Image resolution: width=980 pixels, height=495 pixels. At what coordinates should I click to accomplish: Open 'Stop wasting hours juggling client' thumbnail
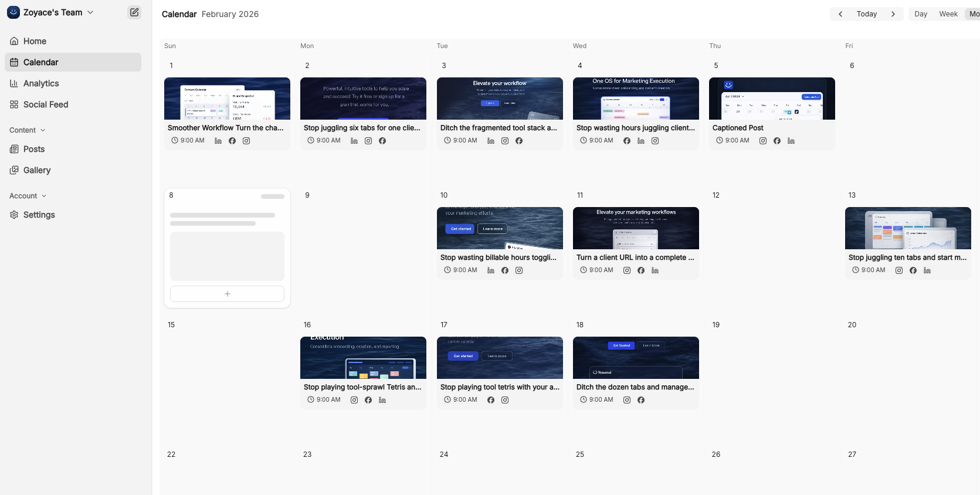tap(636, 99)
